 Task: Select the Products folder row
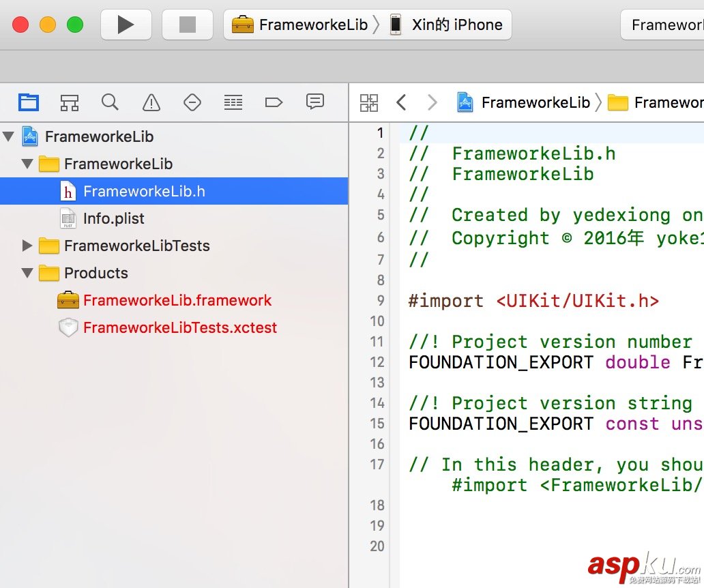pyautogui.click(x=174, y=273)
